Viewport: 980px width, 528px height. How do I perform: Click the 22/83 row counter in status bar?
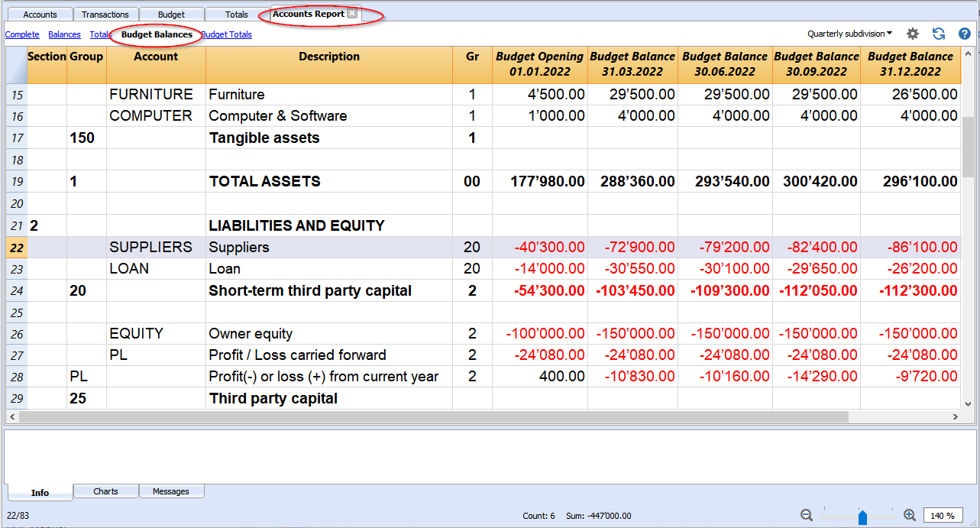pyautogui.click(x=18, y=516)
